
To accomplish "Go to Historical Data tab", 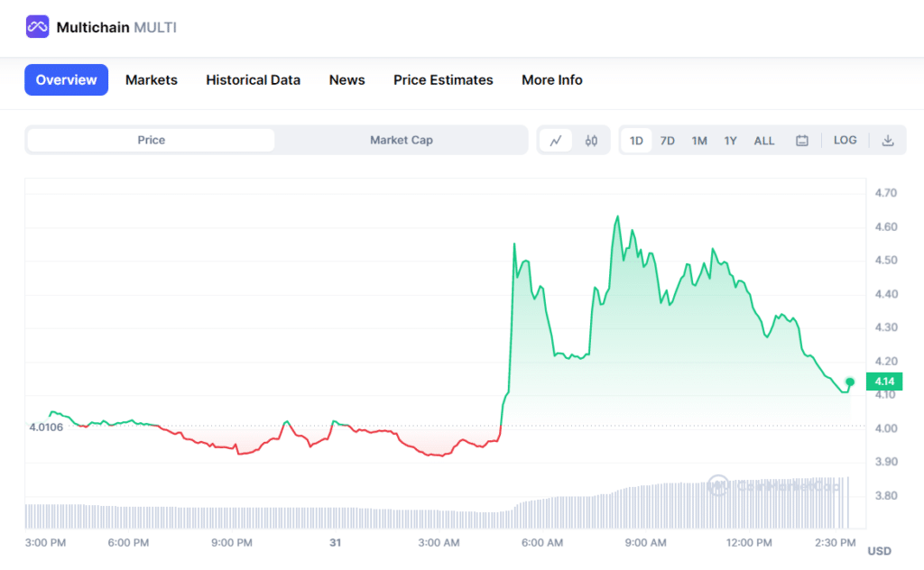I will tap(253, 80).
